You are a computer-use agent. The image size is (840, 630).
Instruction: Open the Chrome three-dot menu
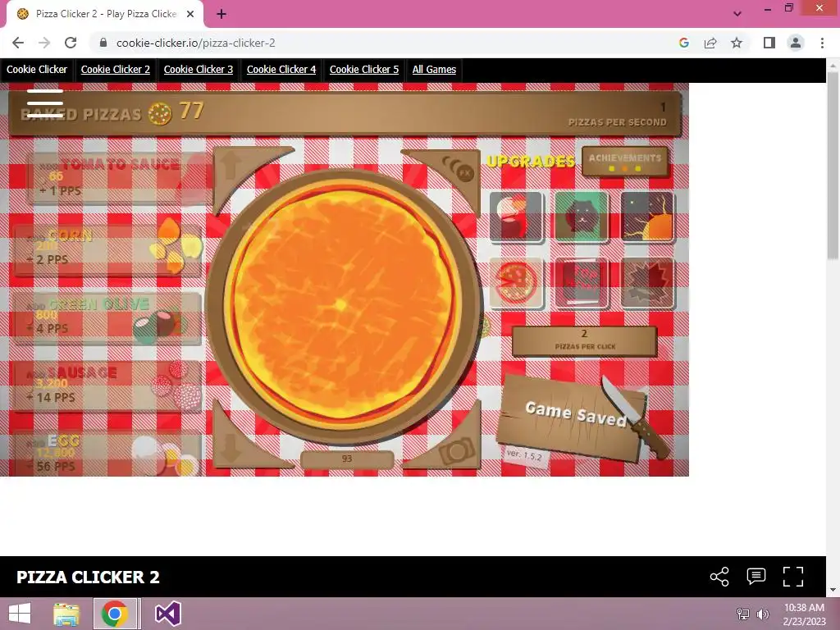(x=822, y=43)
